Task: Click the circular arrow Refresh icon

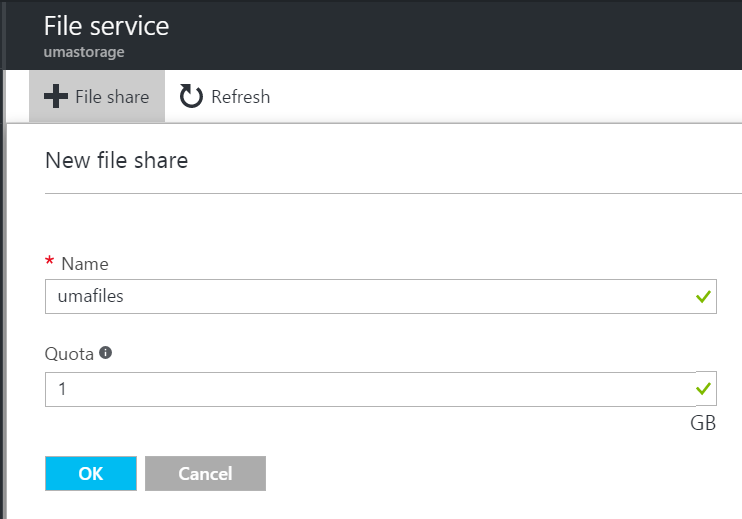Action: 191,96
